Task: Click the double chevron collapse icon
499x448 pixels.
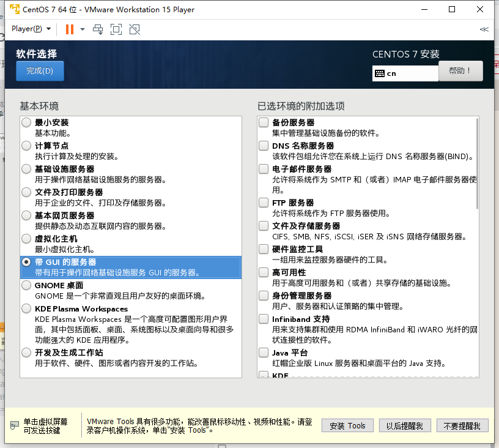Action: 484,29
